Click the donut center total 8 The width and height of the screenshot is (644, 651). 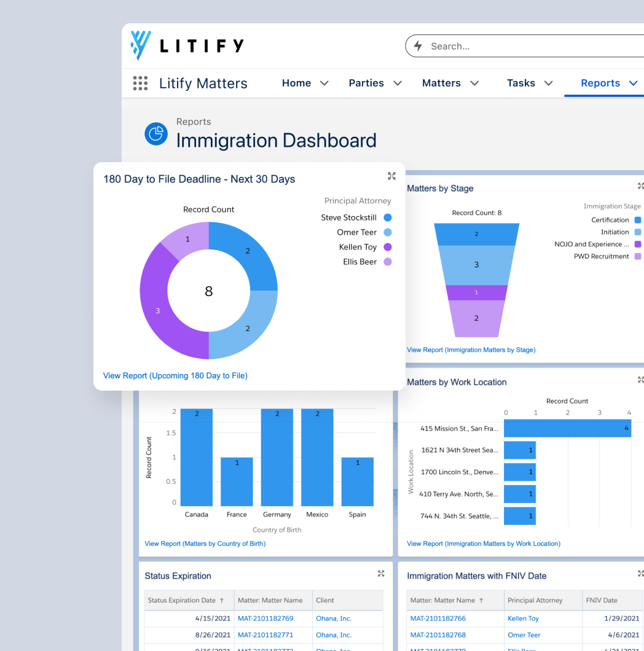coord(208,291)
